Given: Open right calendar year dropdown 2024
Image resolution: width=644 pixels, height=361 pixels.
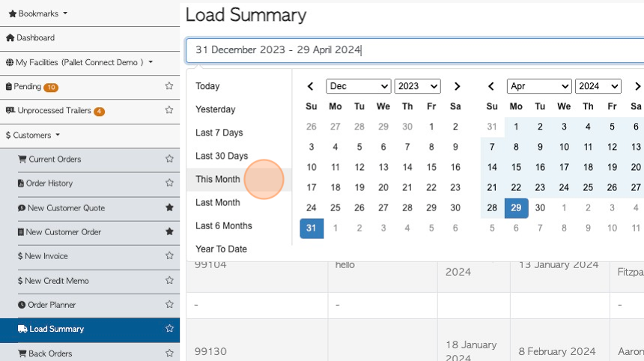Looking at the screenshot, I should 598,86.
